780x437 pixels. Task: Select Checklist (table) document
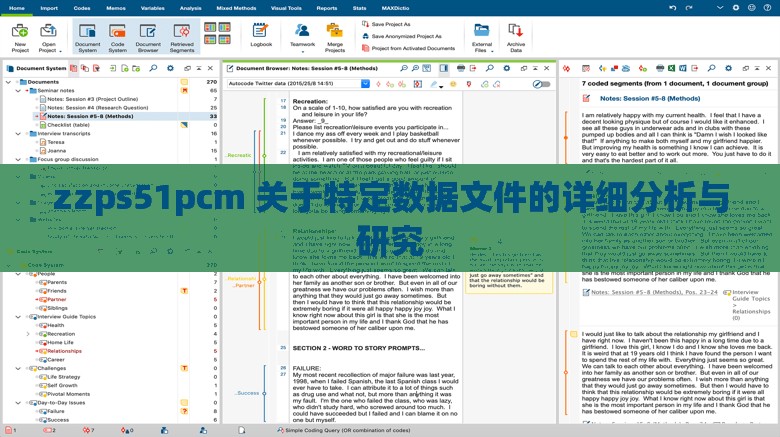pyautogui.click(x=69, y=125)
